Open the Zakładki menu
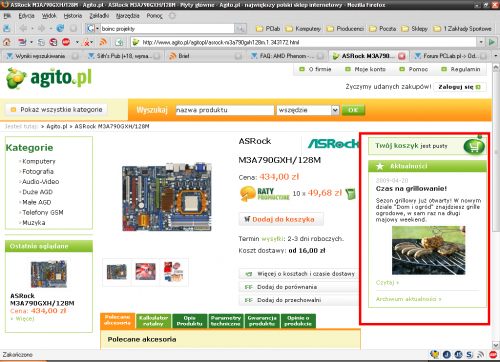This screenshot has width=500, height=362. [x=99, y=16]
